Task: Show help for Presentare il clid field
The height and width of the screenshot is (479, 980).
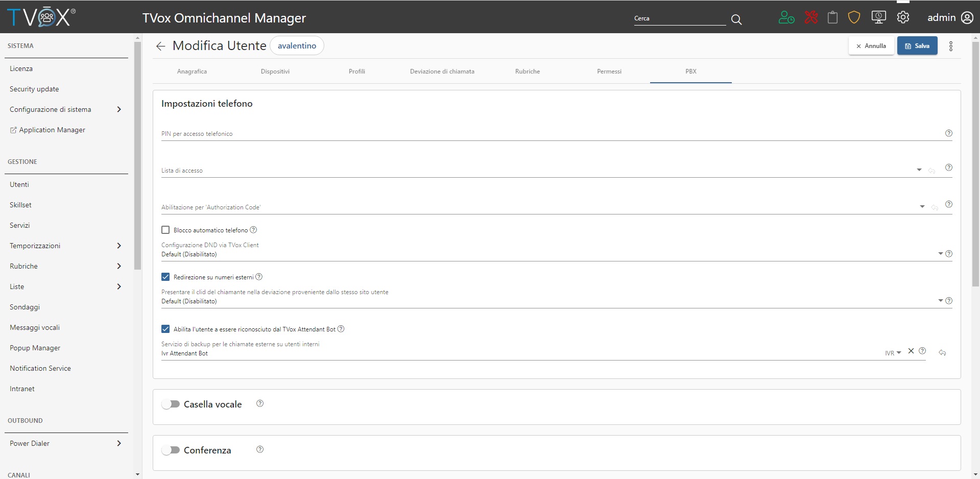Action: tap(949, 301)
